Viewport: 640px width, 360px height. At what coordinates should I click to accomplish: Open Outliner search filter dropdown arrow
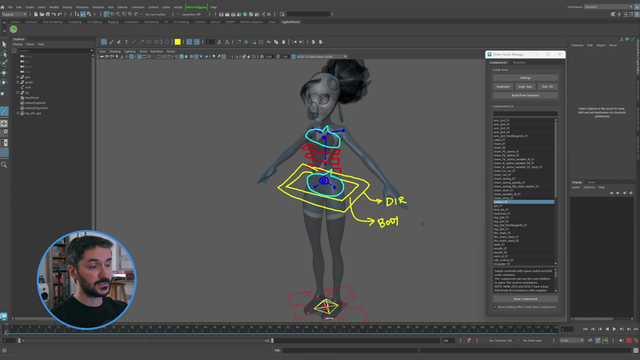(x=91, y=51)
